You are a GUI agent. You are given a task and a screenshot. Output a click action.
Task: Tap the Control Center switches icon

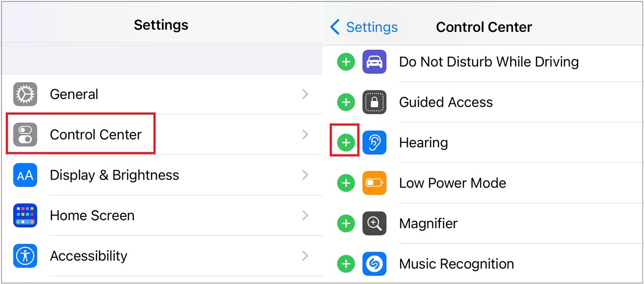pyautogui.click(x=25, y=135)
